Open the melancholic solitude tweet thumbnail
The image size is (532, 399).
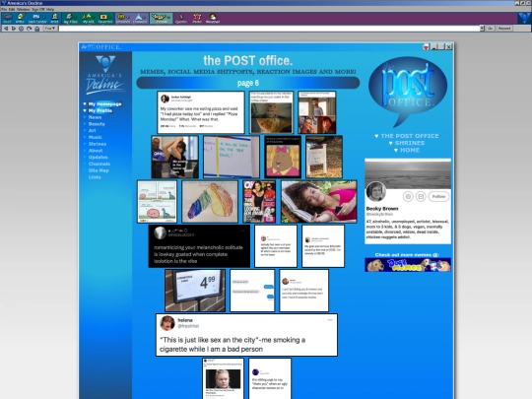click(x=199, y=246)
